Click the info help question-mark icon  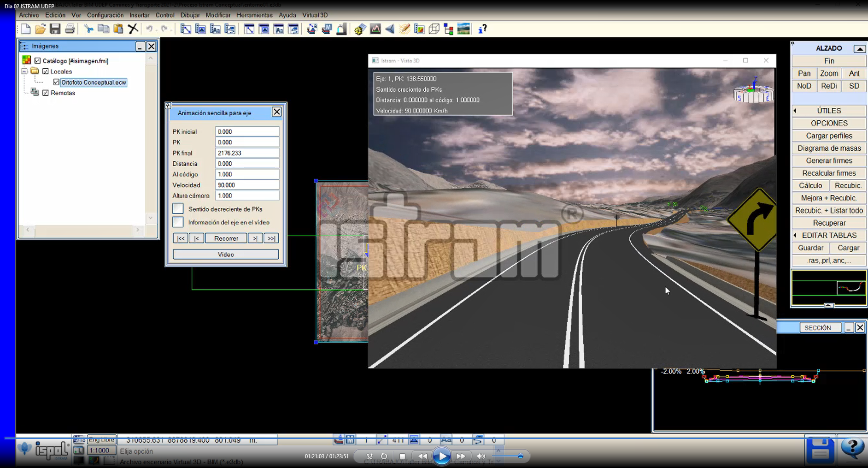pos(482,29)
